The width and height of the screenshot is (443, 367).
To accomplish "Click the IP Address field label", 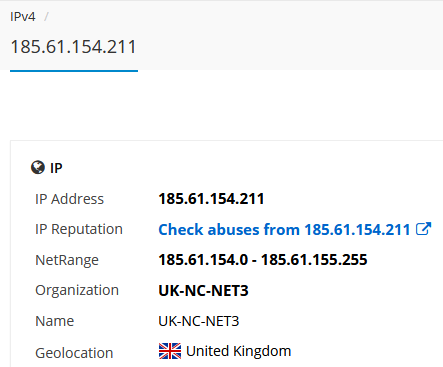I will (69, 199).
